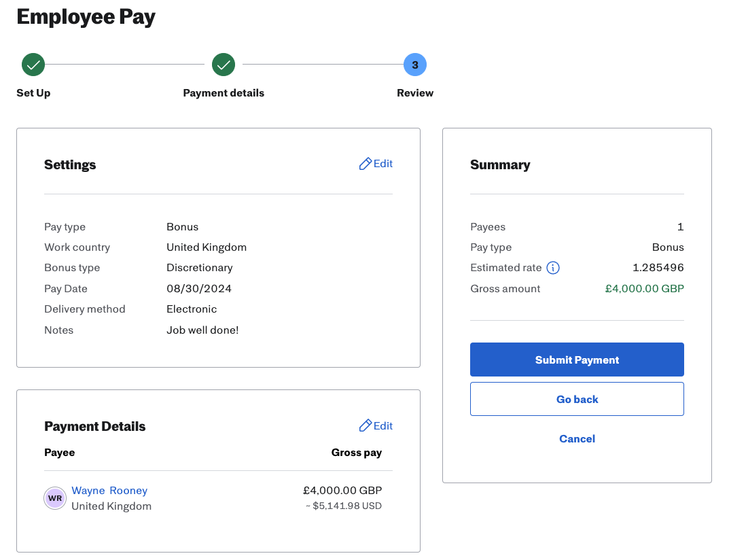
Task: Click the Pay Date value 08/30/2024
Action: (x=199, y=289)
